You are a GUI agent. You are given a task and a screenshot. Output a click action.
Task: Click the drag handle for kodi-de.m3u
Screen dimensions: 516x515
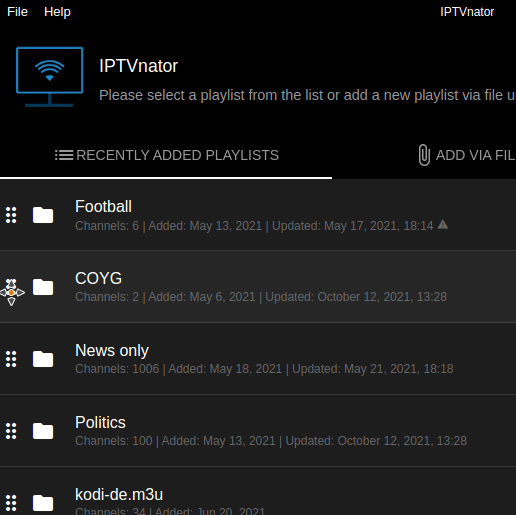(11, 503)
